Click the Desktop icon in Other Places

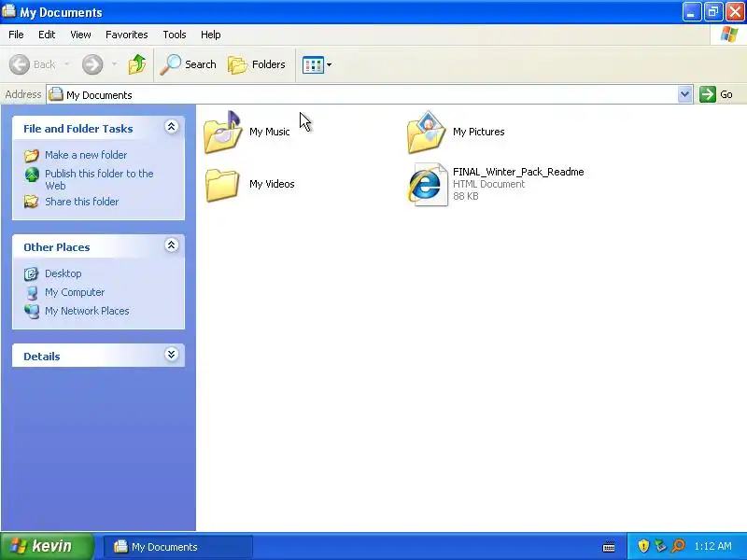click(x=32, y=273)
